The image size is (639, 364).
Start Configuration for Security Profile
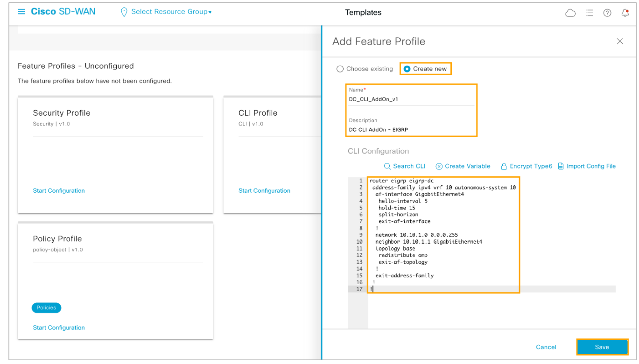59,190
